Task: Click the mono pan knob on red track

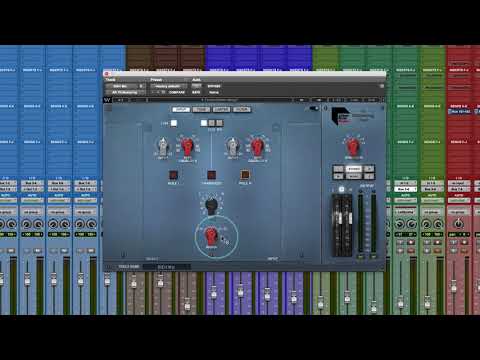Action: pos(459,224)
